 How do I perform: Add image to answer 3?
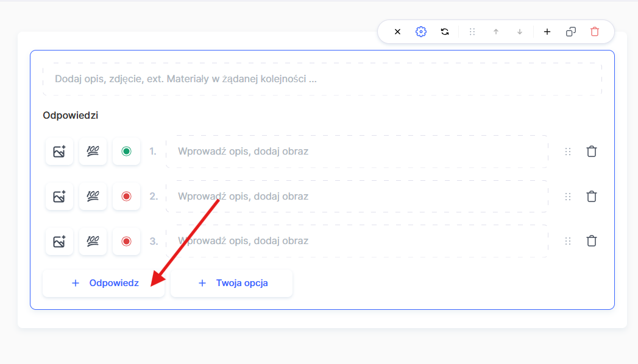coord(59,242)
